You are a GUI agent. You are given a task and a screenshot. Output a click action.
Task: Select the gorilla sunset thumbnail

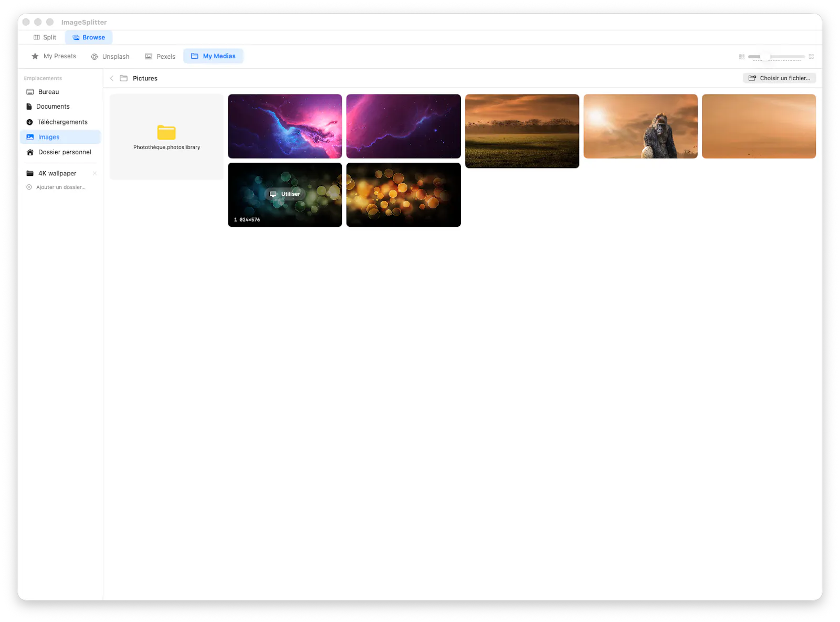[640, 126]
